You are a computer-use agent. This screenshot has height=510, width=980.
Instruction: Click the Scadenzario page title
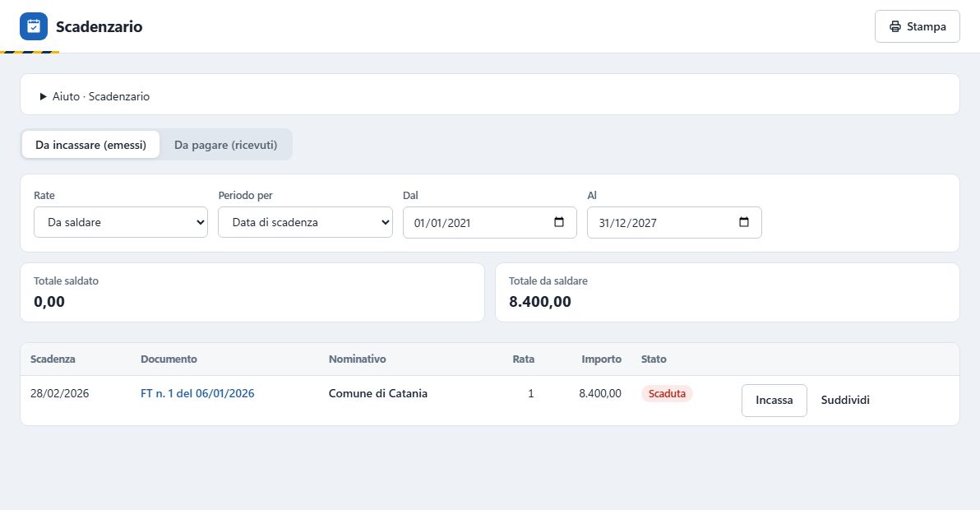click(x=99, y=26)
